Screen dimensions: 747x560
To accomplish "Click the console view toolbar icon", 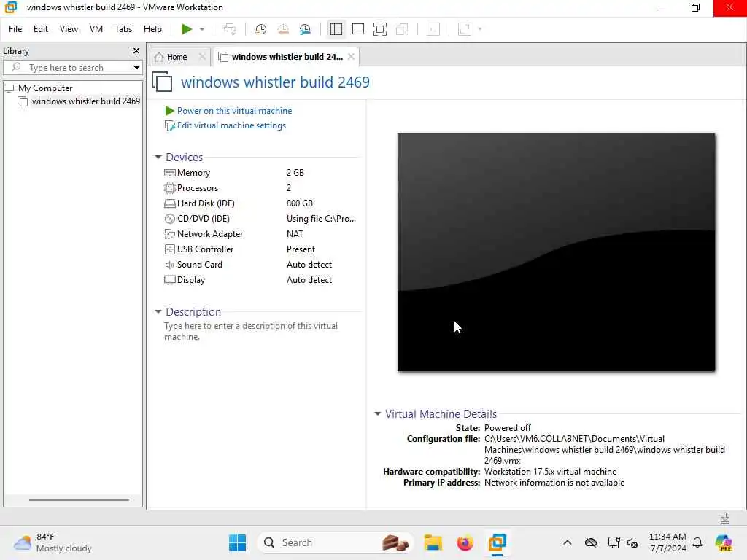I will [433, 29].
